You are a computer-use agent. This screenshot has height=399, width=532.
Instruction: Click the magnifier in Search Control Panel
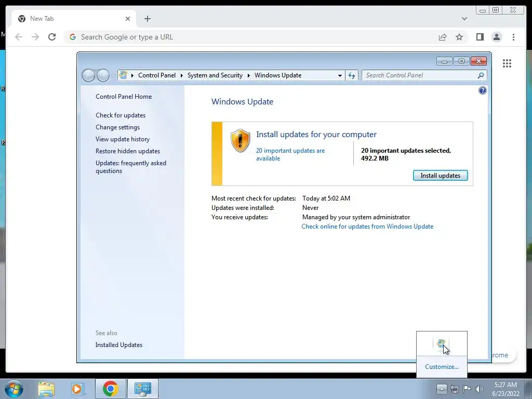pos(481,75)
